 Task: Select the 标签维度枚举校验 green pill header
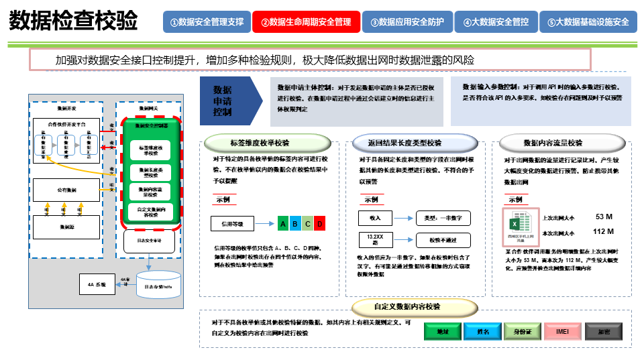[268, 143]
